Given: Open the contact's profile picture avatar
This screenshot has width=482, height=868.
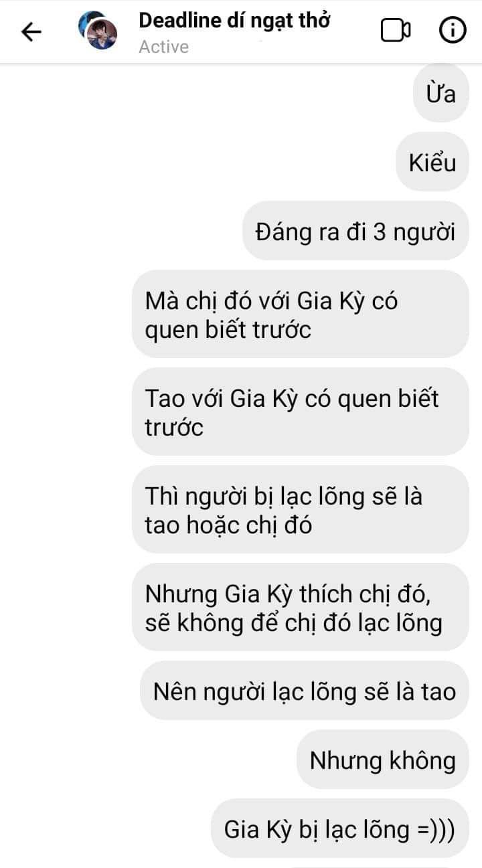Looking at the screenshot, I should pyautogui.click(x=98, y=31).
